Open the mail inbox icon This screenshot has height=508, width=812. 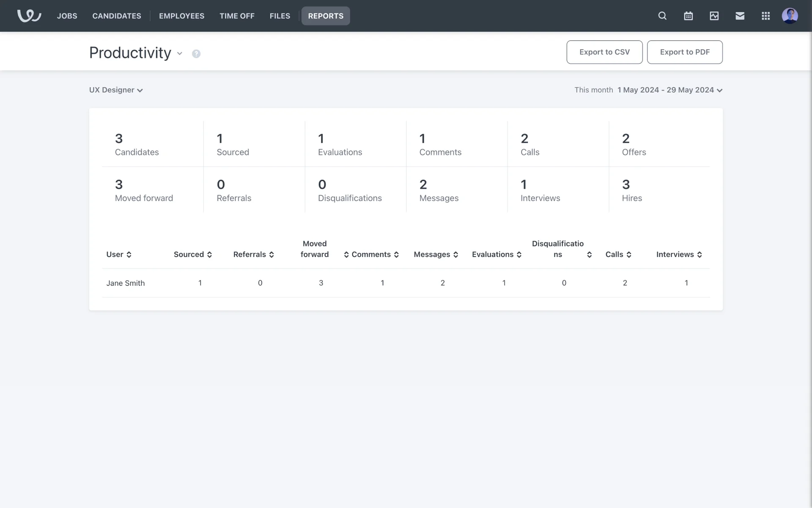740,16
